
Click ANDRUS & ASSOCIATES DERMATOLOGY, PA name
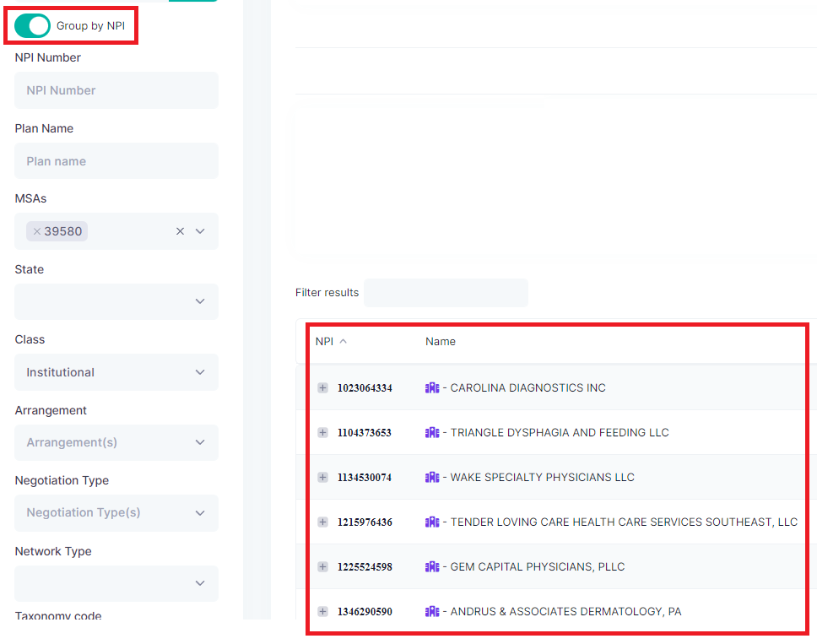(565, 612)
